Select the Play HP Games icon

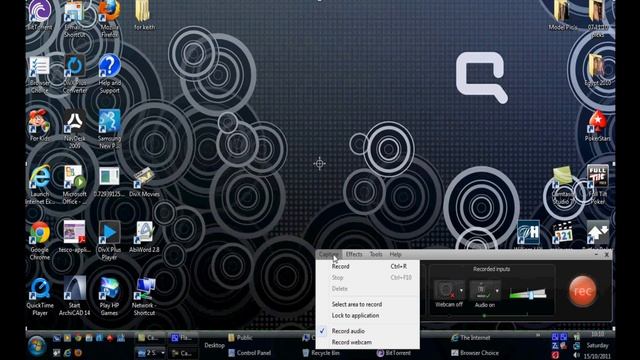[109, 296]
